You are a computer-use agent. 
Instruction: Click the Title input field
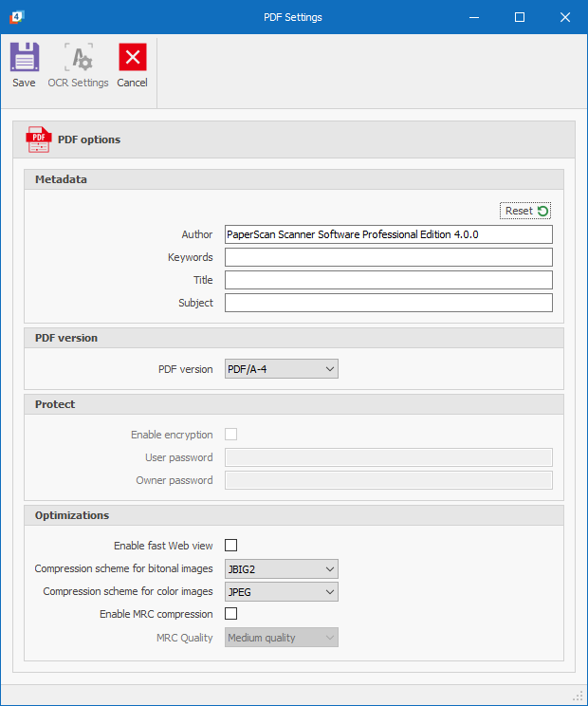(x=389, y=280)
